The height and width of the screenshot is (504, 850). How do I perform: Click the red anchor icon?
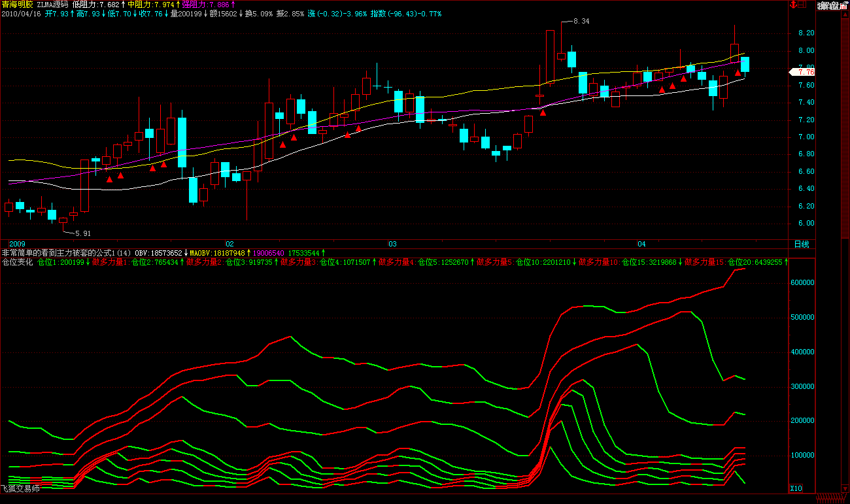(794, 5)
